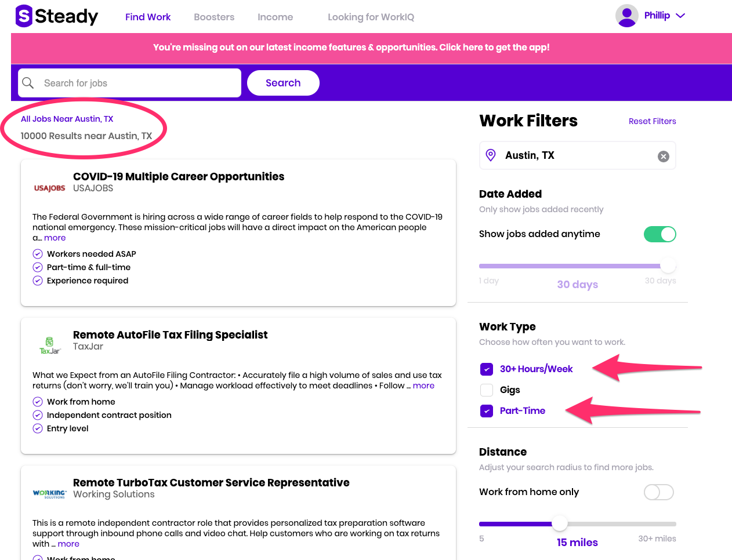Image resolution: width=732 pixels, height=560 pixels.
Task: Click the TaxJar company name text
Action: pyautogui.click(x=88, y=347)
